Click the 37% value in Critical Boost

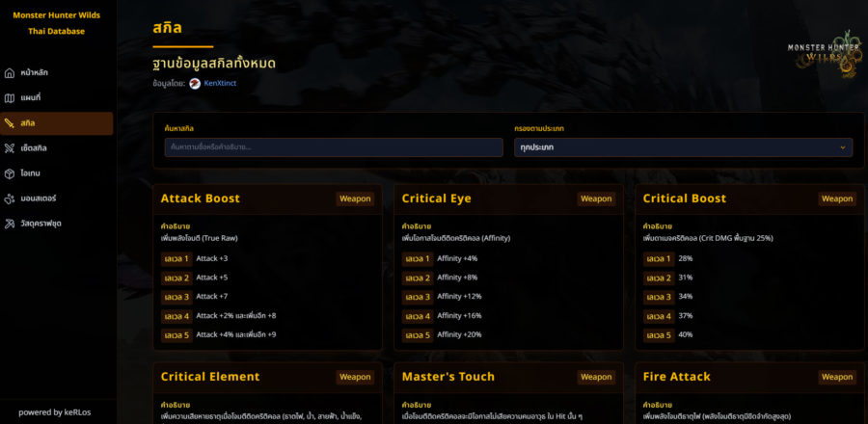[x=686, y=316]
